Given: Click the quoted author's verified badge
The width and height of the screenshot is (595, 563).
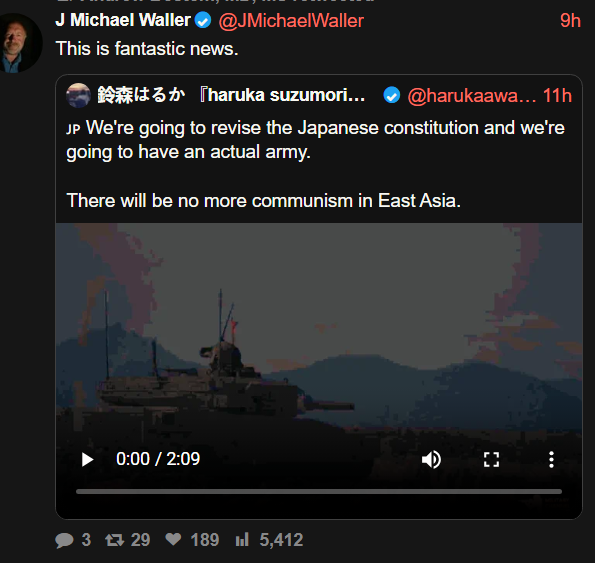Looking at the screenshot, I should click(392, 95).
